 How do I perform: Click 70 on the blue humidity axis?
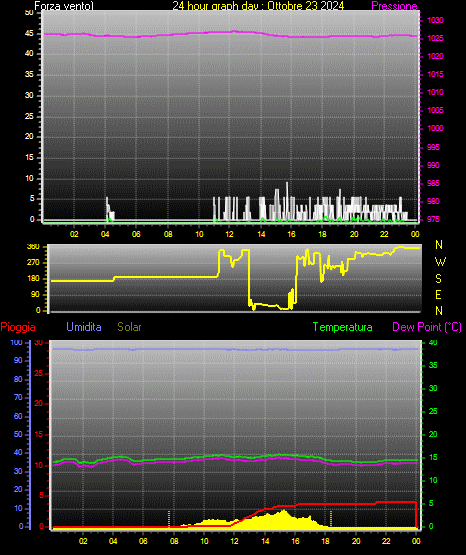pyautogui.click(x=18, y=397)
